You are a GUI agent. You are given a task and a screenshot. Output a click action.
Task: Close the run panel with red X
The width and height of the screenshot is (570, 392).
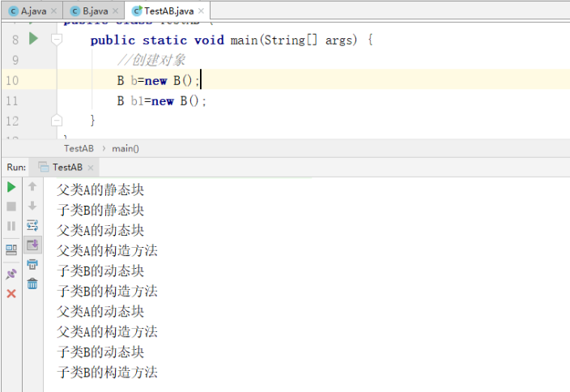pos(11,293)
